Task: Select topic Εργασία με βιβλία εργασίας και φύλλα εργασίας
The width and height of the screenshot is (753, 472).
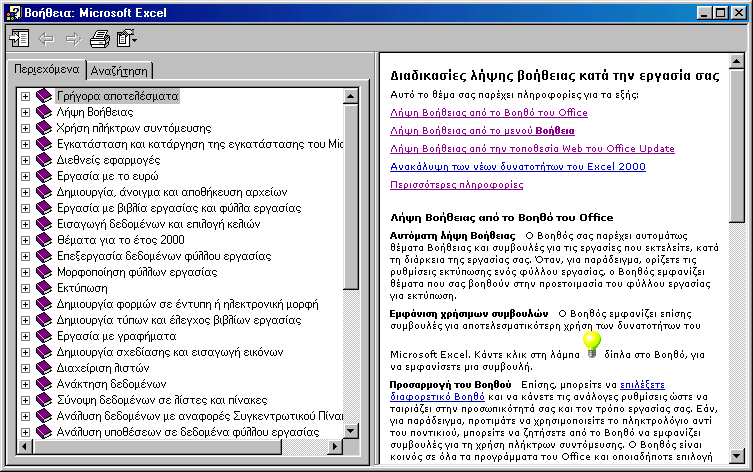Action: point(179,208)
